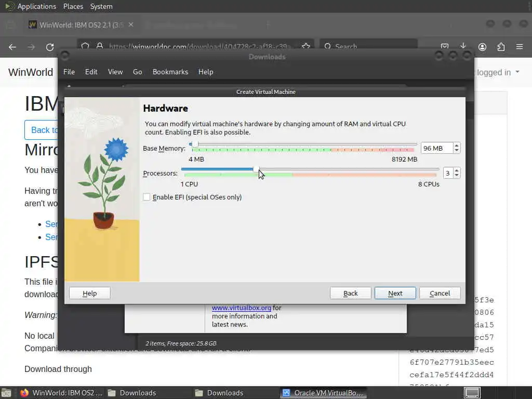Screen dimensions: 532x399
Task: Click Firefox forward arrow
Action: 31,47
